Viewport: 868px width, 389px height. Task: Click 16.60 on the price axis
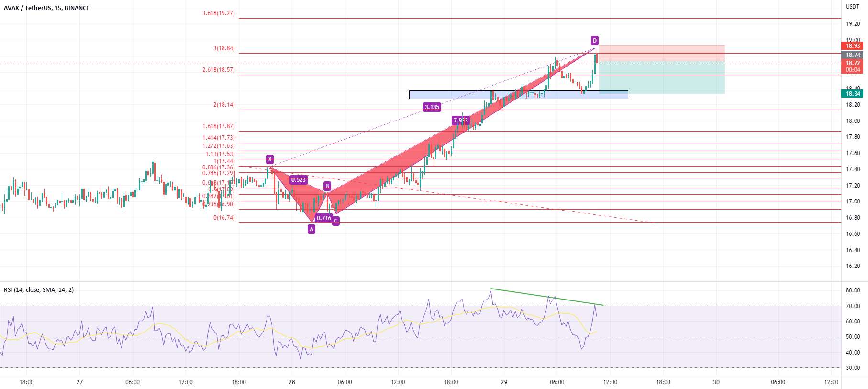click(853, 234)
